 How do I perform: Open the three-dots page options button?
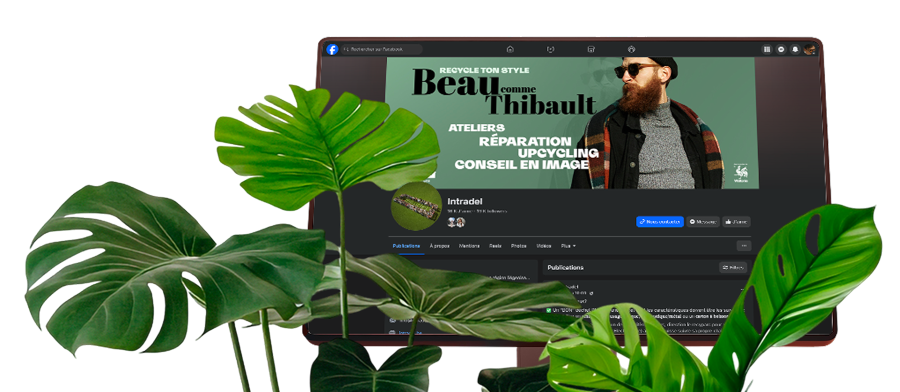[x=744, y=246]
